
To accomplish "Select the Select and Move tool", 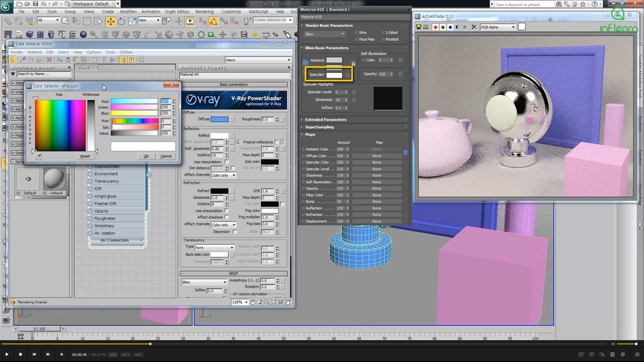I will tap(111, 21).
